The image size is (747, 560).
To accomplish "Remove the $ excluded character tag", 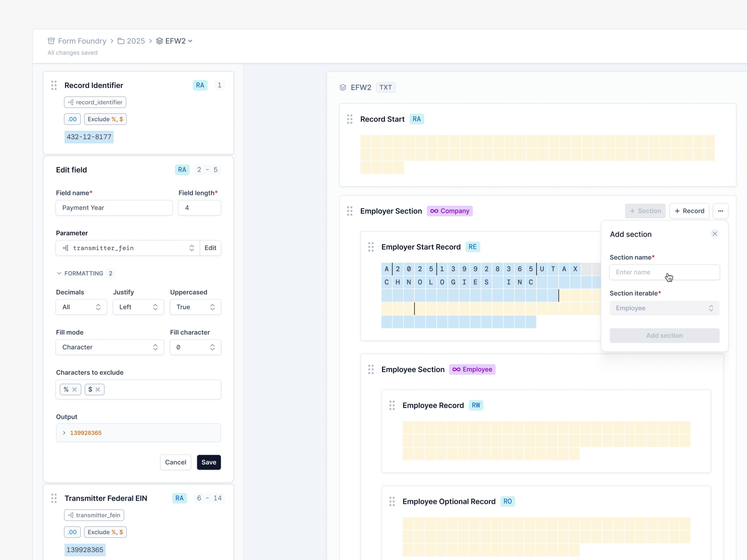I will click(98, 390).
